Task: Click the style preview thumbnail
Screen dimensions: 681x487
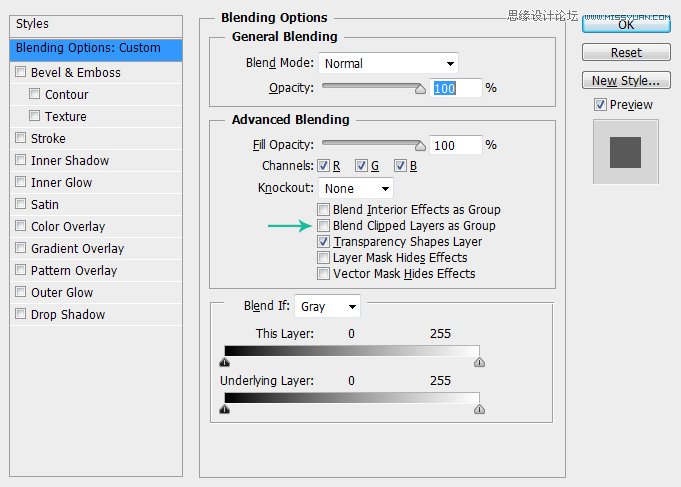Action: point(625,152)
